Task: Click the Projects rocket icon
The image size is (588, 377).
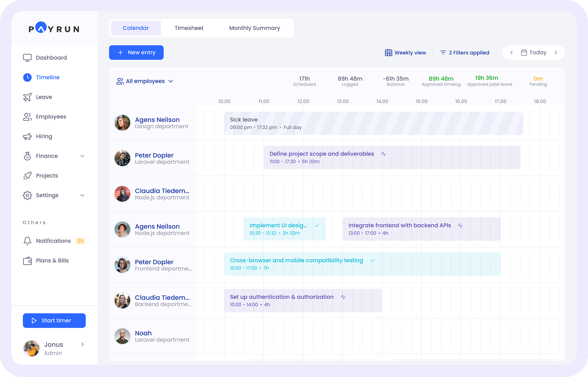Action: pyautogui.click(x=27, y=176)
